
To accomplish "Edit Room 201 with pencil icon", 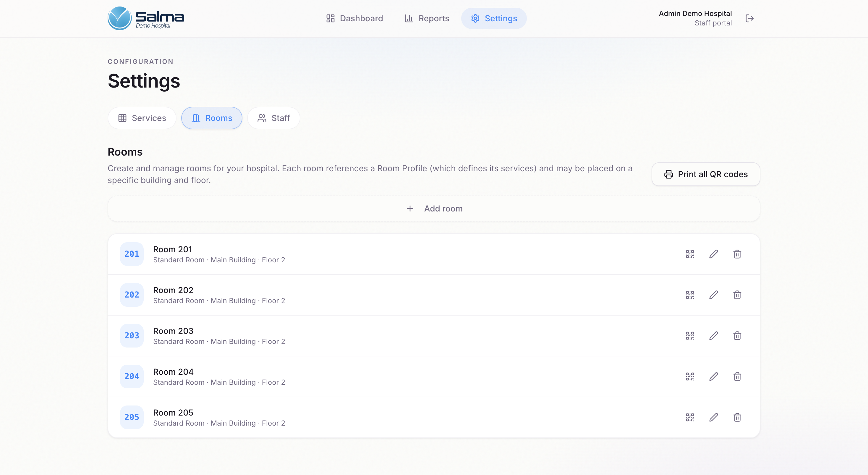I will click(x=713, y=254).
